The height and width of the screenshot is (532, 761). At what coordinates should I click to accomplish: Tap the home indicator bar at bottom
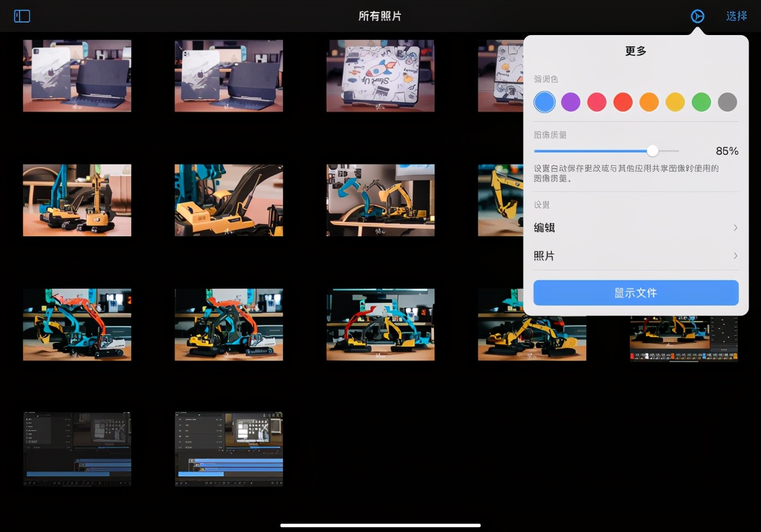pos(380,525)
